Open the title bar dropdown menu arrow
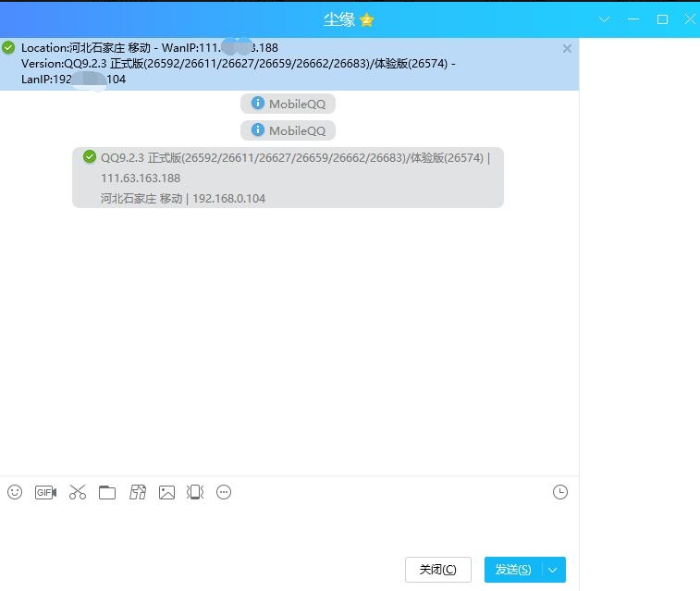700x591 pixels. click(605, 19)
